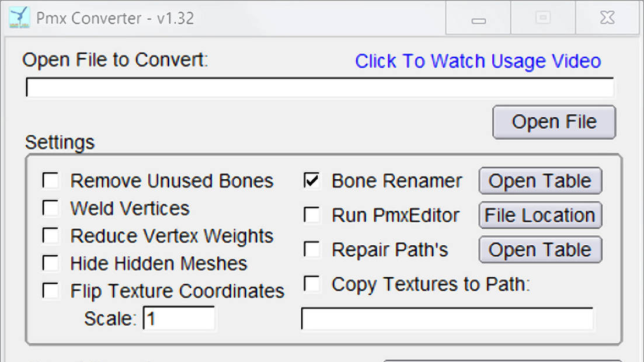Select the Copy Textures path text field

click(447, 319)
